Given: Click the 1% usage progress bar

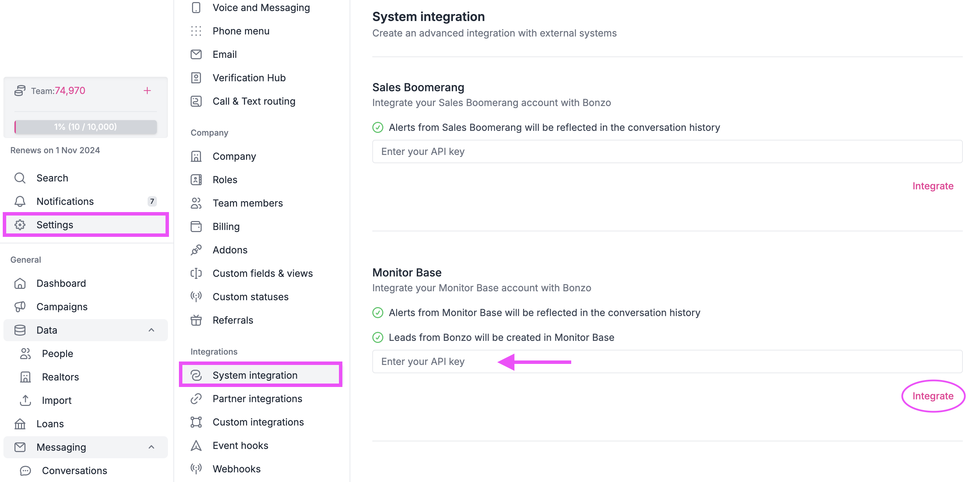Looking at the screenshot, I should click(x=85, y=127).
